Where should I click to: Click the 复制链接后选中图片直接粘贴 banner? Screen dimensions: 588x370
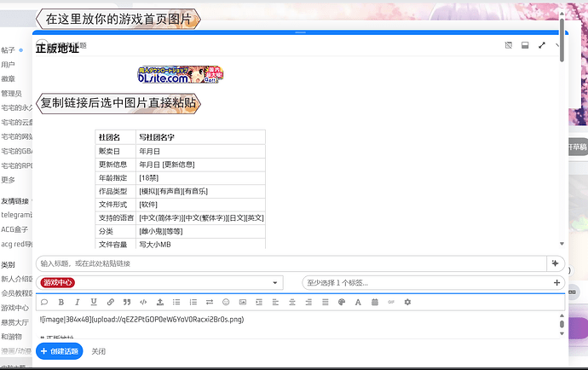pyautogui.click(x=118, y=103)
